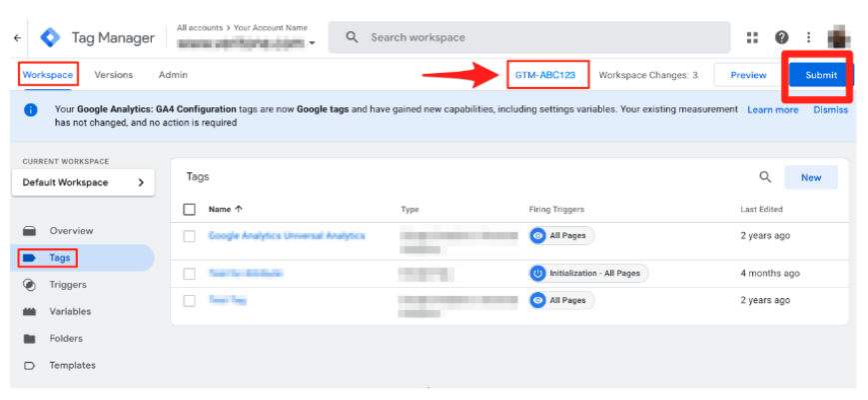The width and height of the screenshot is (868, 400).
Task: Open the Default Workspace selector
Action: (83, 183)
